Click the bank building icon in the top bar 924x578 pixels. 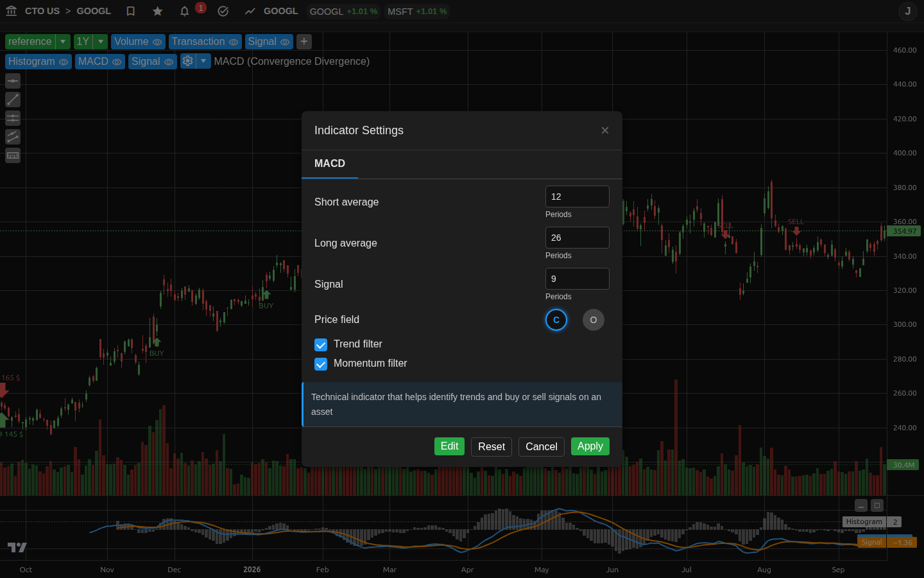click(x=12, y=11)
